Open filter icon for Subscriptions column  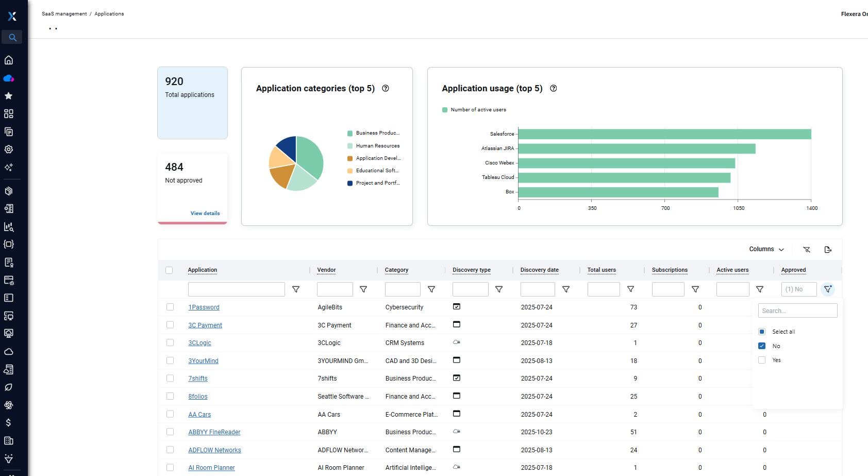[x=695, y=289]
